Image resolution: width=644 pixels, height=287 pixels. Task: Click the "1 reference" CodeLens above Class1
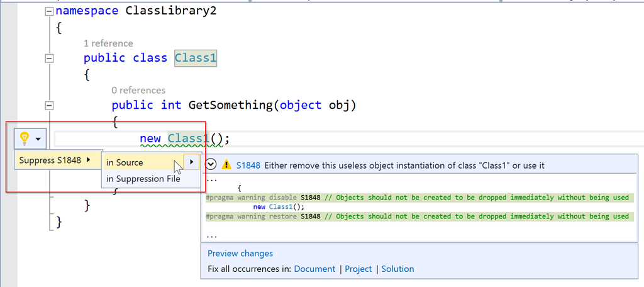tap(108, 43)
